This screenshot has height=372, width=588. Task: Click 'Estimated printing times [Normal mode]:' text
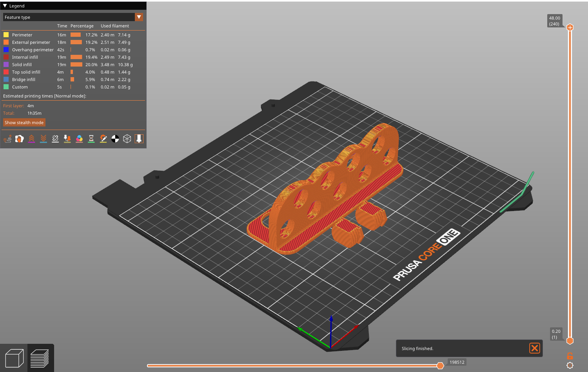point(45,96)
